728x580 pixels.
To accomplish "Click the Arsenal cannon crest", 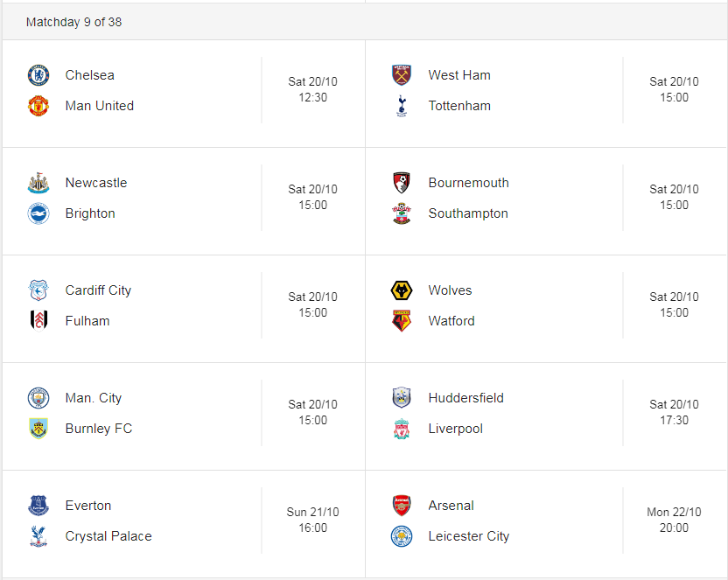I will [402, 506].
